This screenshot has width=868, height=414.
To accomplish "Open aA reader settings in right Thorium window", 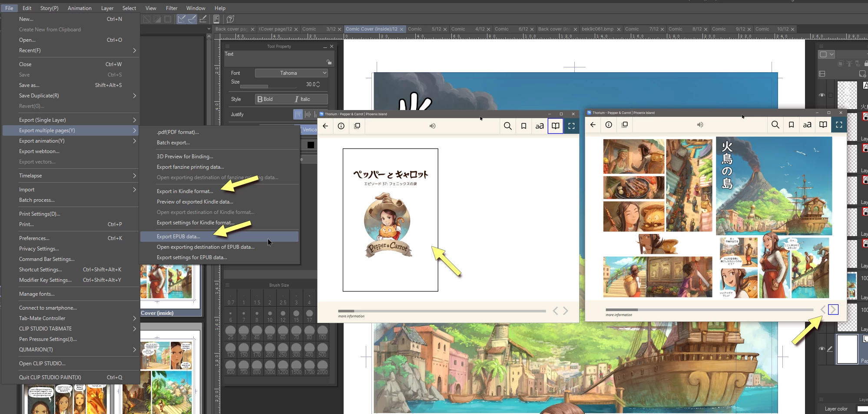I will click(807, 125).
